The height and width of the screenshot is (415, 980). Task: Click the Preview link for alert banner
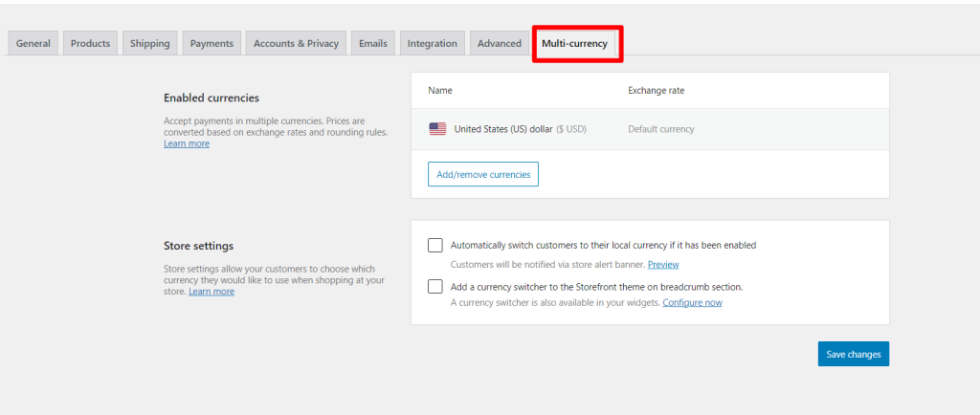point(663,264)
